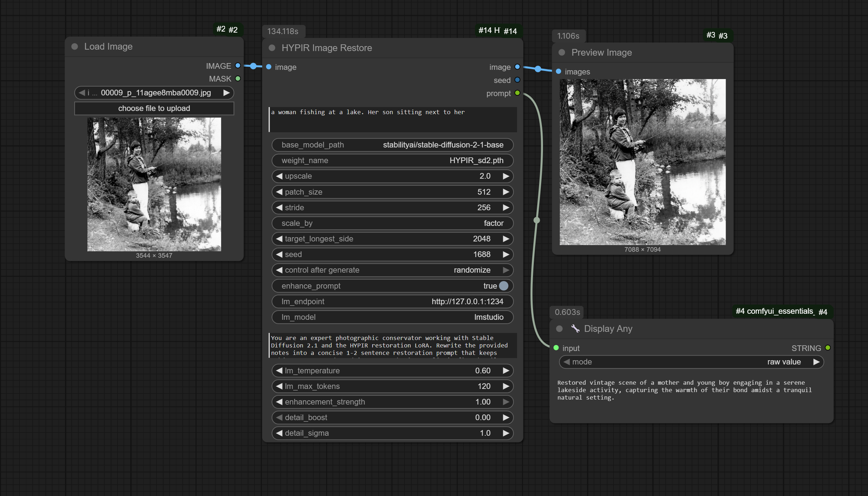The height and width of the screenshot is (496, 868).
Task: Click the STRING output socket on Display Any
Action: click(x=828, y=348)
